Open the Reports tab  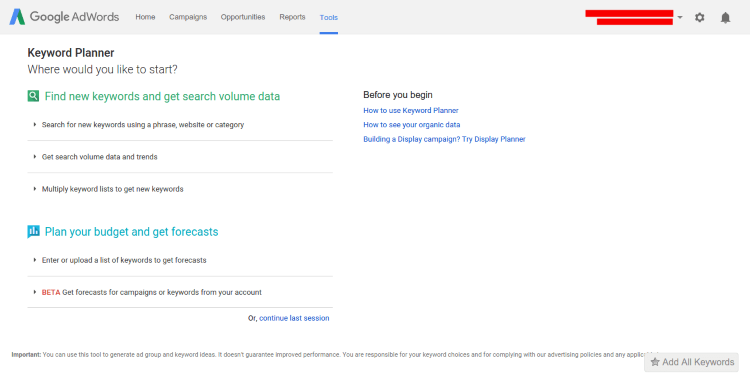tap(292, 17)
